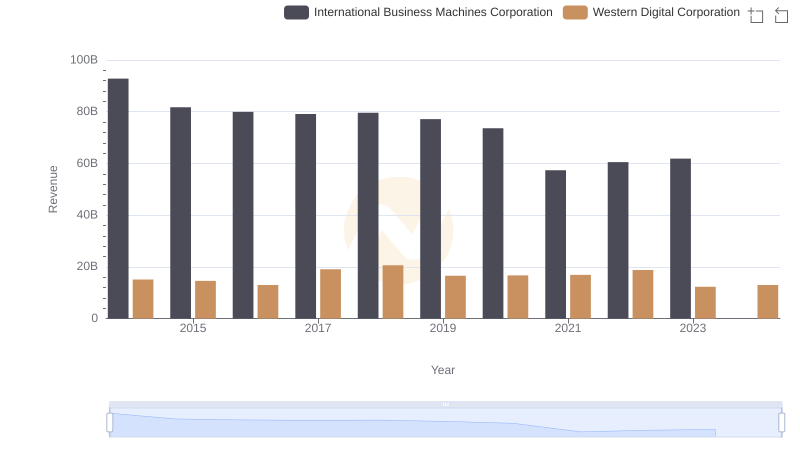Screen dimensions: 800x461
Task: Click the Western Digital bar above 2023
Action: pos(706,303)
